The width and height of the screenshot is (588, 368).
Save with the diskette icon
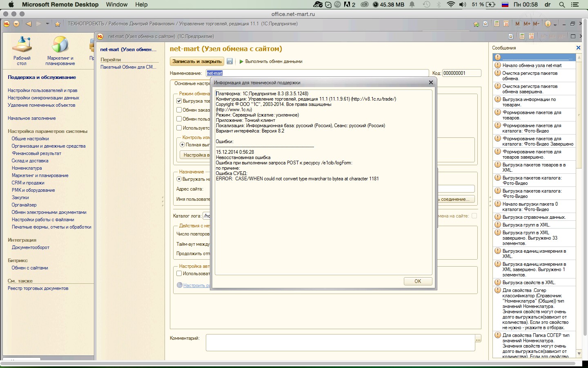pyautogui.click(x=229, y=61)
